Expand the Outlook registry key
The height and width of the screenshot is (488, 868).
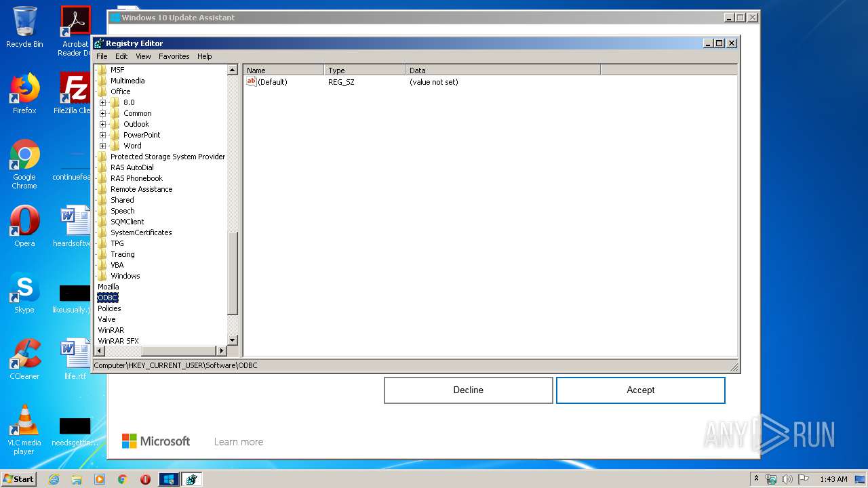pyautogui.click(x=103, y=124)
